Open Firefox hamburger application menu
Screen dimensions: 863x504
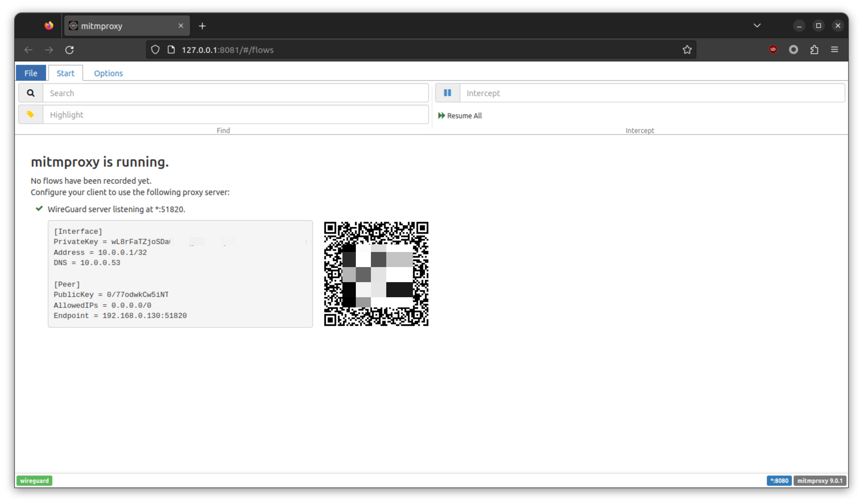click(834, 50)
